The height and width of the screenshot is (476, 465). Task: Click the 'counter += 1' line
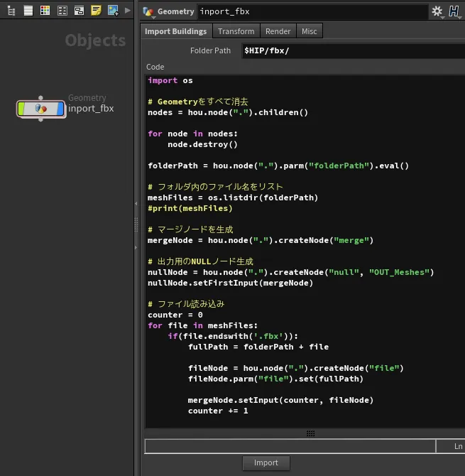(218, 411)
